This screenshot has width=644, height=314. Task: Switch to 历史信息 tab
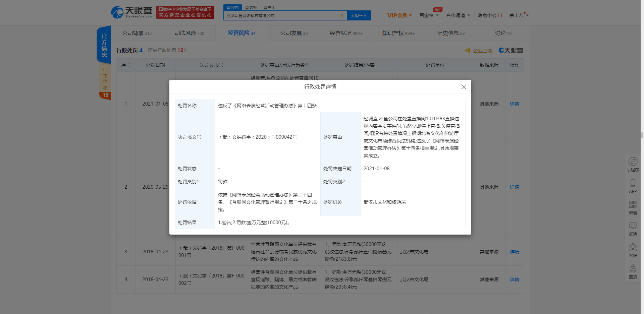(x=451, y=33)
